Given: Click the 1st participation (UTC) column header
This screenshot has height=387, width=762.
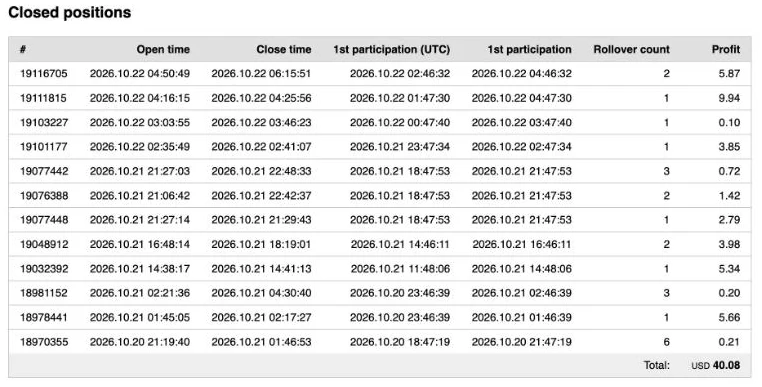Looking at the screenshot, I should (392, 50).
